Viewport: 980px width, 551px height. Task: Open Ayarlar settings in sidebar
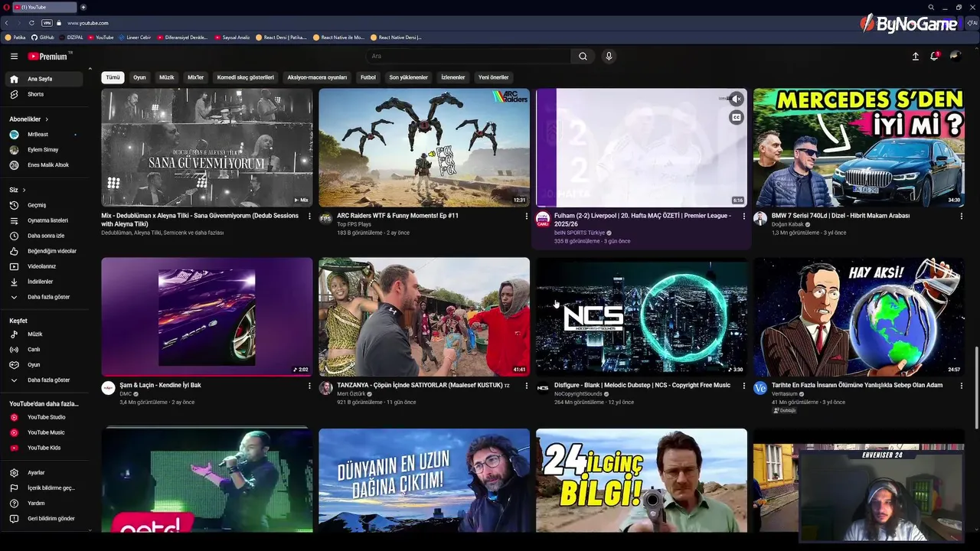pos(44,473)
